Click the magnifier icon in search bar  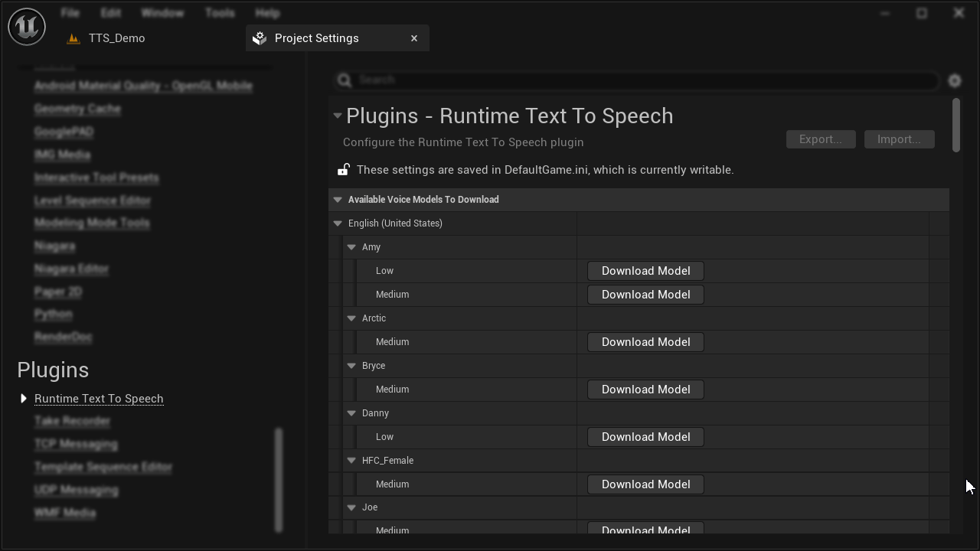345,80
